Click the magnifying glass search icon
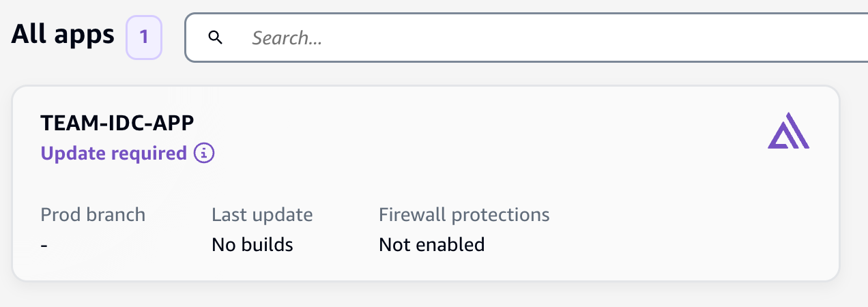The height and width of the screenshot is (307, 868). (216, 38)
